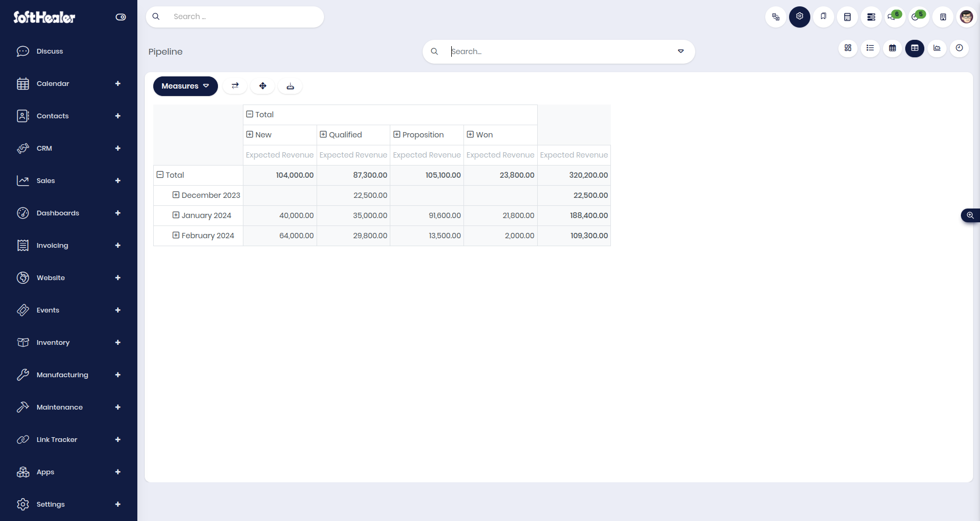Collapse the Total column header

click(x=260, y=115)
